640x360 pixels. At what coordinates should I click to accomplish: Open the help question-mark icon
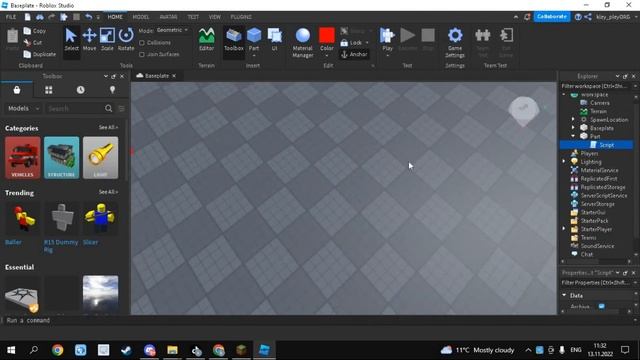pyautogui.click(x=578, y=17)
